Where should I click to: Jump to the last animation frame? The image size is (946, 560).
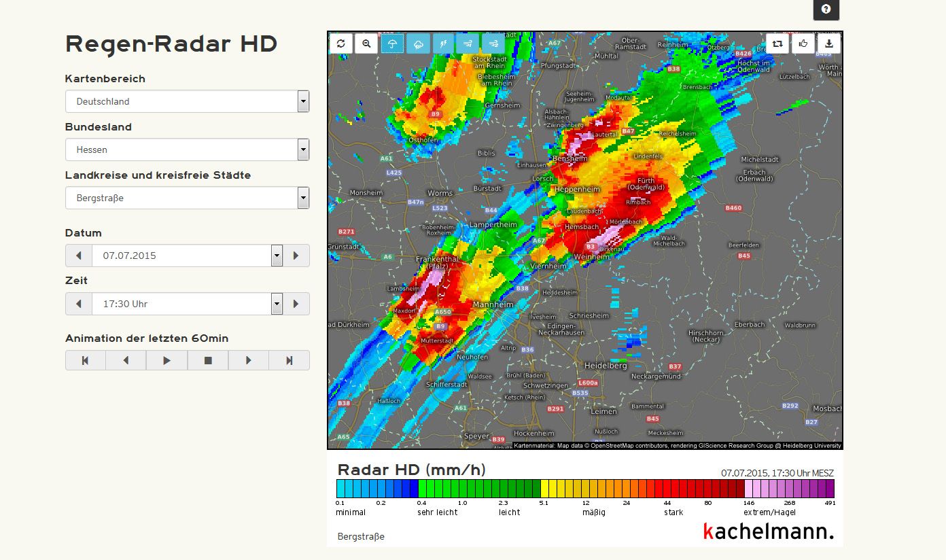coord(289,360)
